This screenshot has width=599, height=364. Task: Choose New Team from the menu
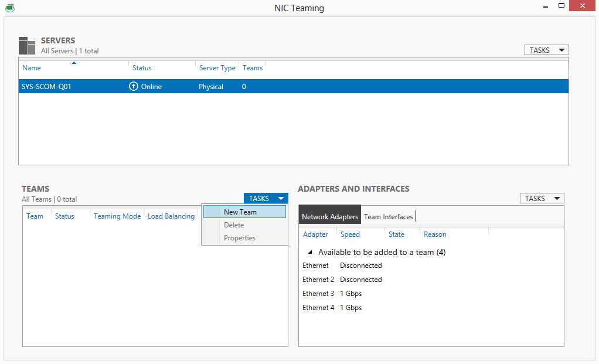(x=240, y=212)
